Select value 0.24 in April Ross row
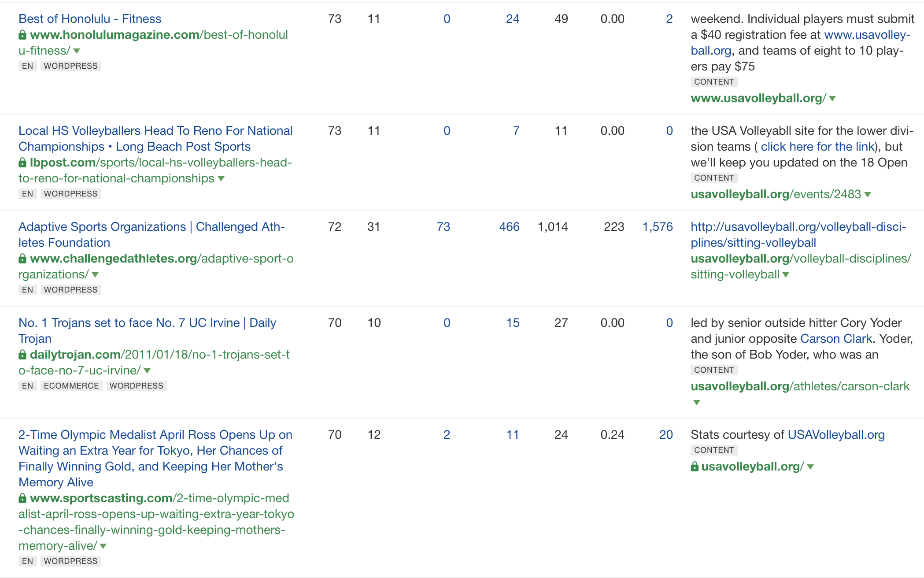 tap(613, 435)
